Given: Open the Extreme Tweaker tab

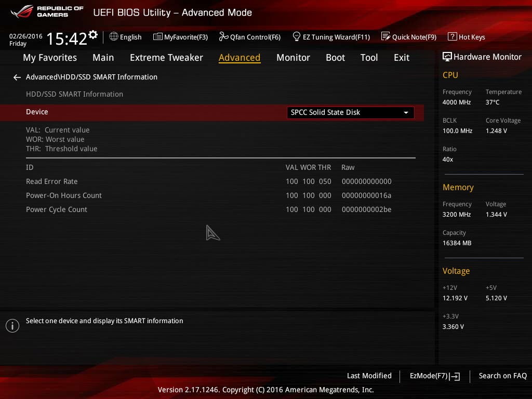Looking at the screenshot, I should point(166,58).
